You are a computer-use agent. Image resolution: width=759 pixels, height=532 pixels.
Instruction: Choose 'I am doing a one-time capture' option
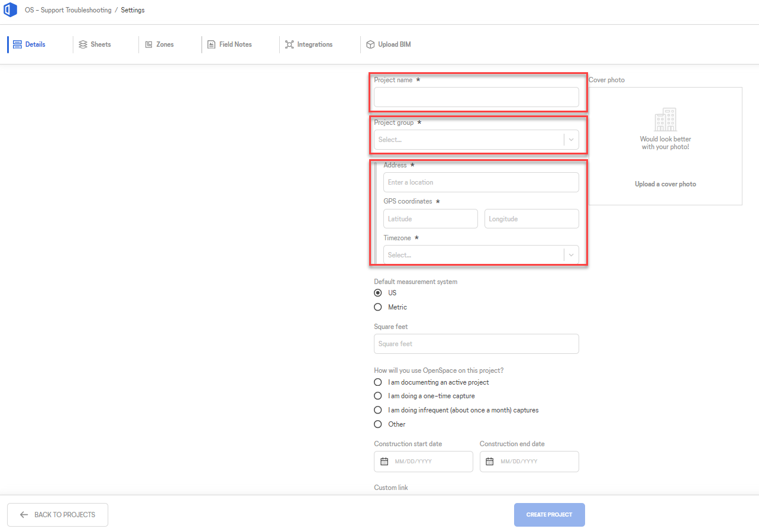coord(377,396)
